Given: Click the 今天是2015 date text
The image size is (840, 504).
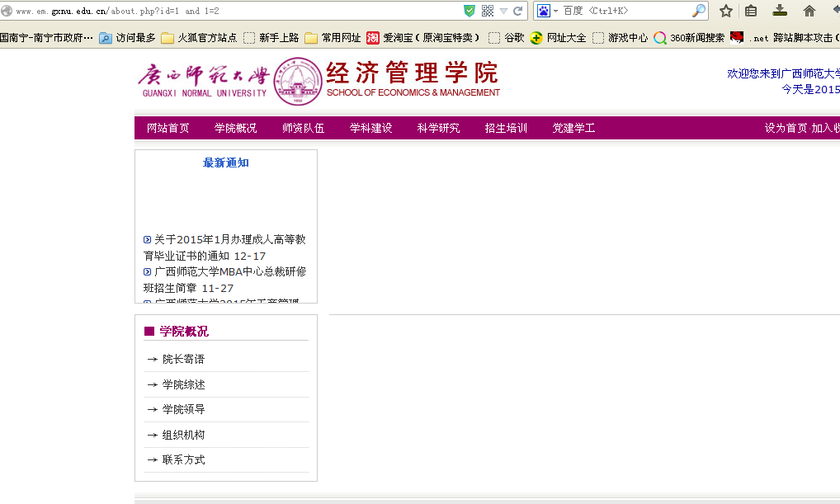Looking at the screenshot, I should pos(810,89).
